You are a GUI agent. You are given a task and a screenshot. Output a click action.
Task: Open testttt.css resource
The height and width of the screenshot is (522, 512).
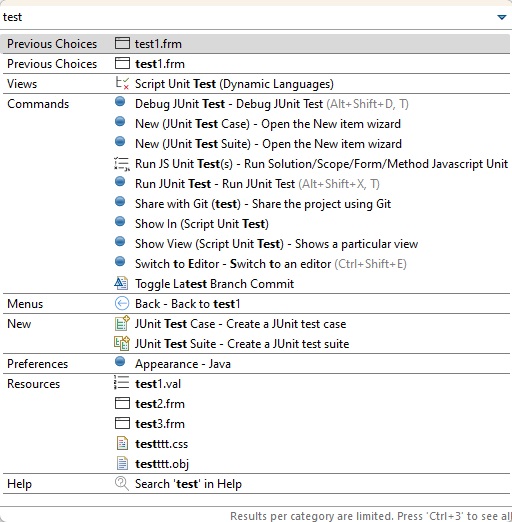point(161,444)
